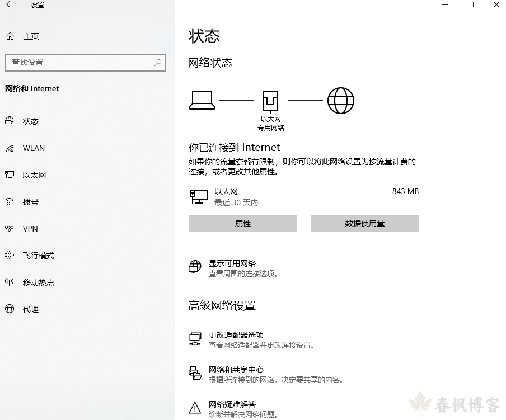Click the 网络疑难解答 warning triangle icon

(x=195, y=409)
